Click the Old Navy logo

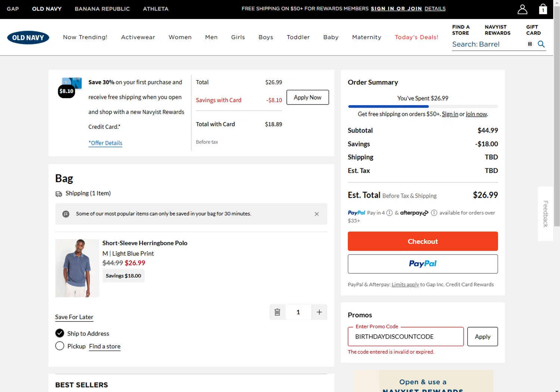(x=28, y=37)
